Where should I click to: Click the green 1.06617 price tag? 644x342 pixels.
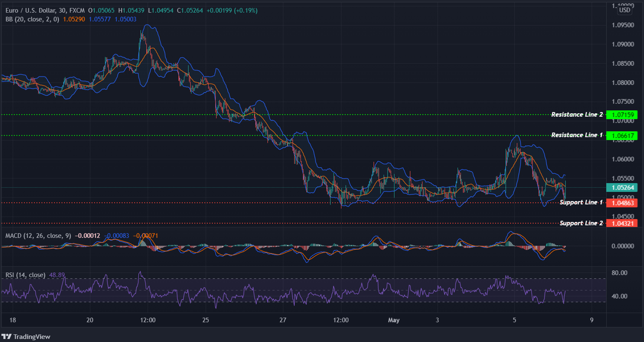622,136
